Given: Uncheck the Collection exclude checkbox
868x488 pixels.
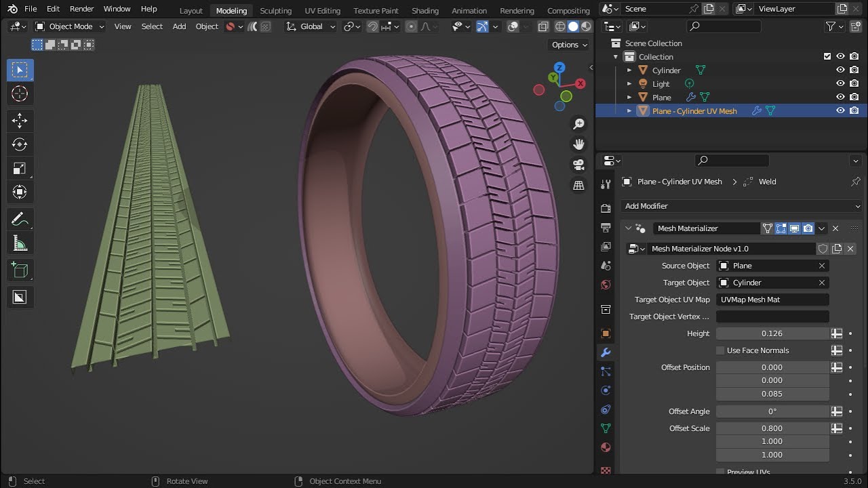Looking at the screenshot, I should point(827,56).
